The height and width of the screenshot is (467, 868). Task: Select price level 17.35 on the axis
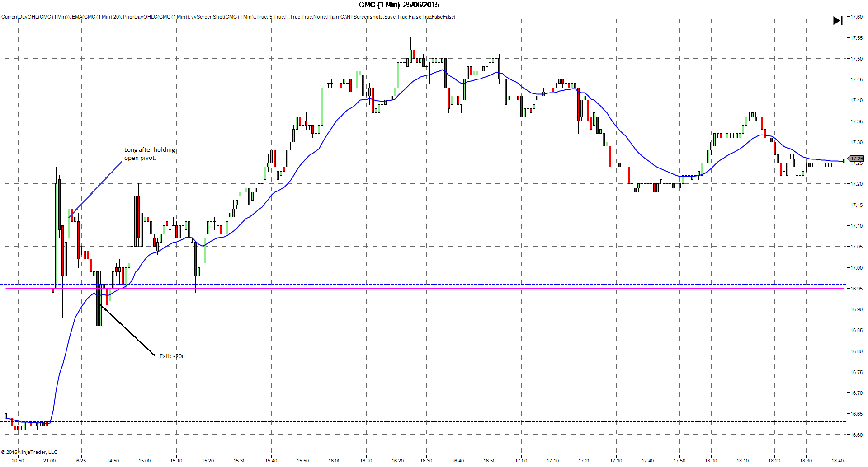click(856, 121)
